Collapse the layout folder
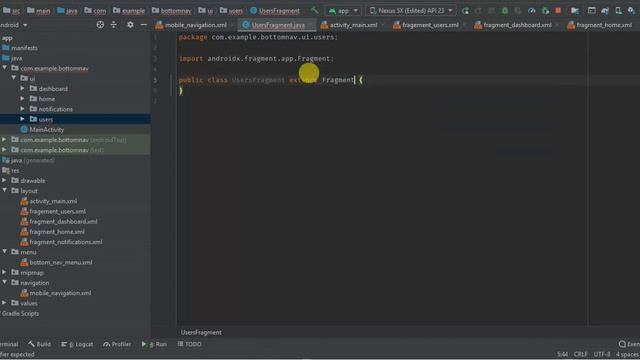Screen dimensions: 640x360 click(4, 190)
